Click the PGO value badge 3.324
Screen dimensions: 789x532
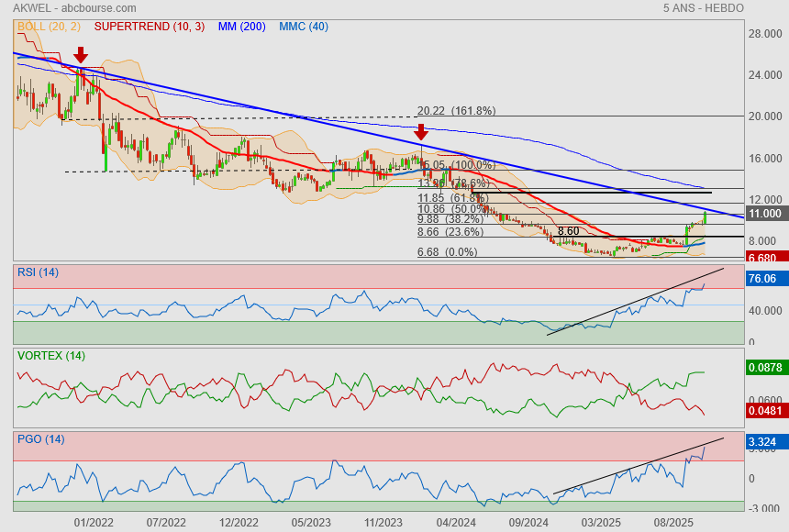click(763, 443)
